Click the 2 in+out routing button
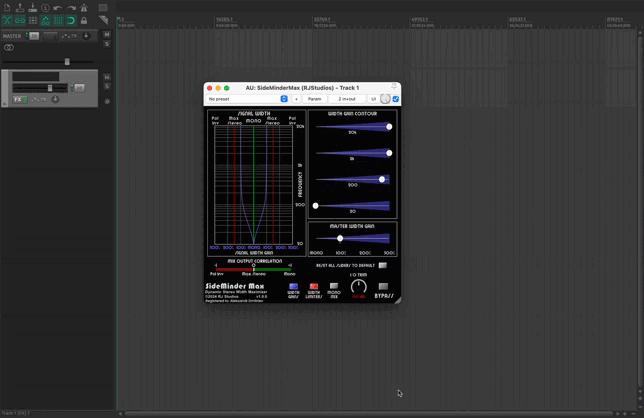644x418 pixels. [347, 99]
